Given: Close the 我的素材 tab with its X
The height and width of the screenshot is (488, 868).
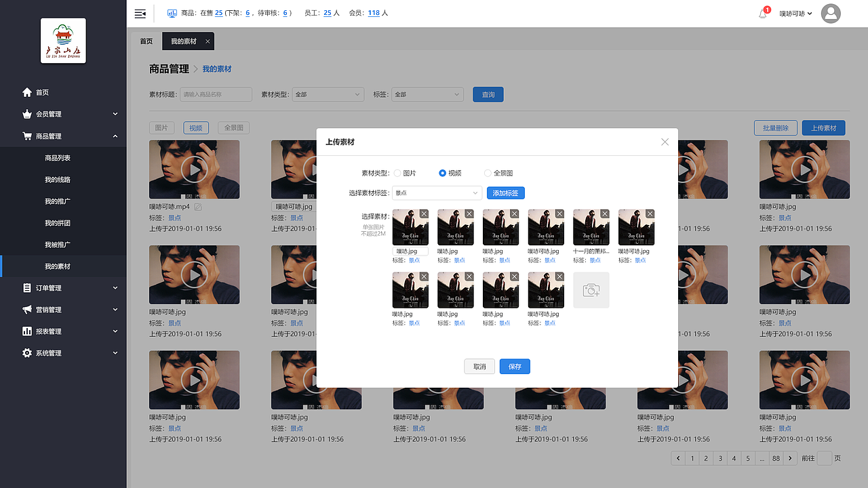Looking at the screenshot, I should click(x=208, y=41).
